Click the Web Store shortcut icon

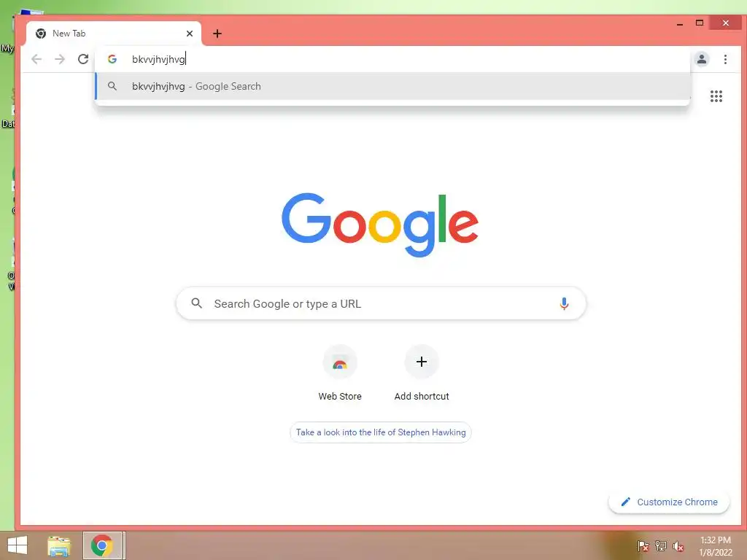coord(340,362)
